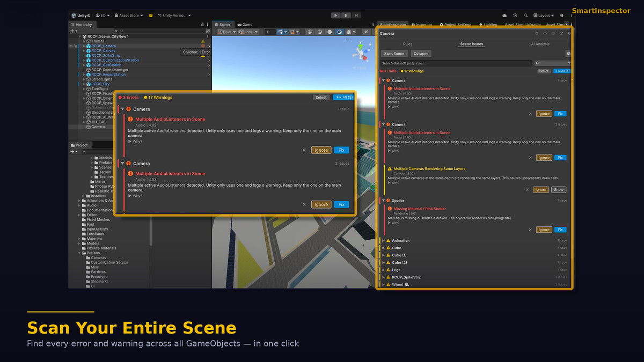Screen dimensions: 644x362
Task: Click the Play button in the top toolbar
Action: [335, 16]
